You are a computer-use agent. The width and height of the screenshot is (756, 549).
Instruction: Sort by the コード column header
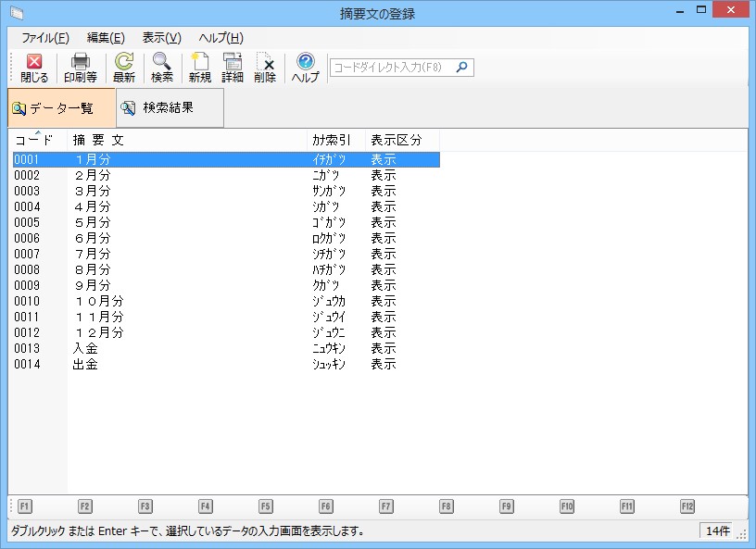coord(34,140)
